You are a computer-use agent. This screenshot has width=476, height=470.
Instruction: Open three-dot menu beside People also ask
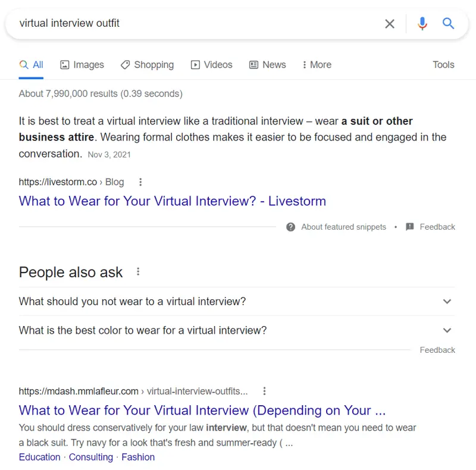(x=138, y=272)
